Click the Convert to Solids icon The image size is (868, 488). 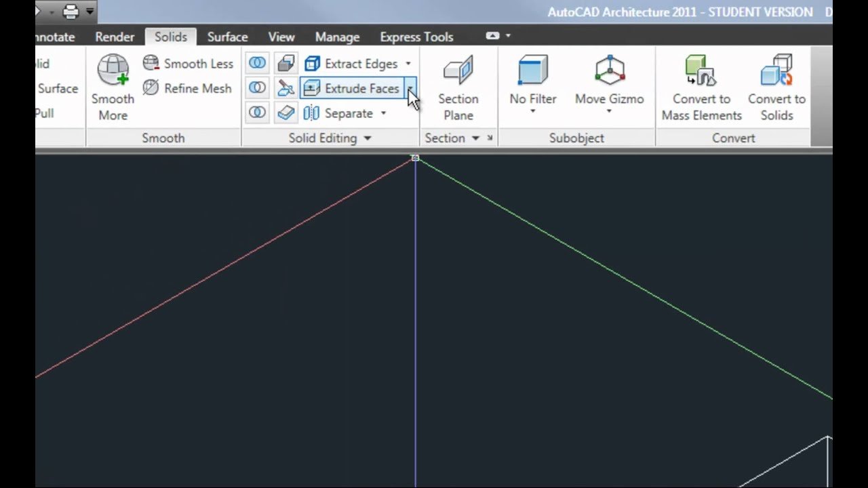776,71
